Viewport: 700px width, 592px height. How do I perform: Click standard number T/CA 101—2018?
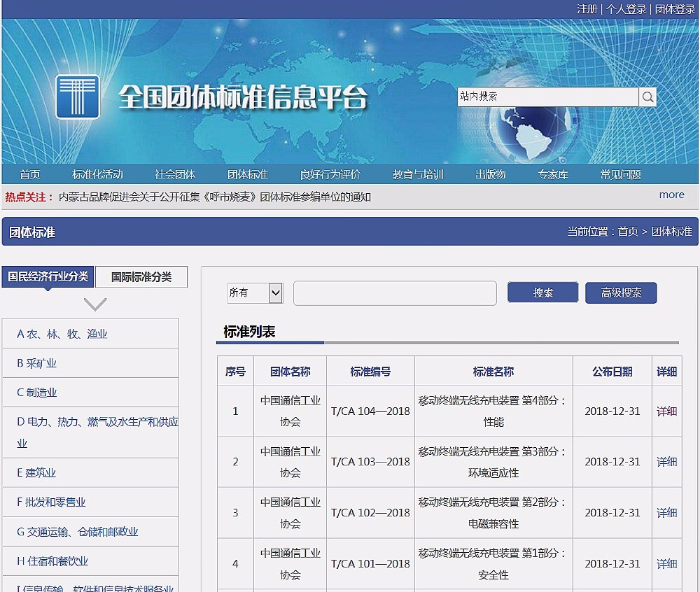pyautogui.click(x=370, y=563)
